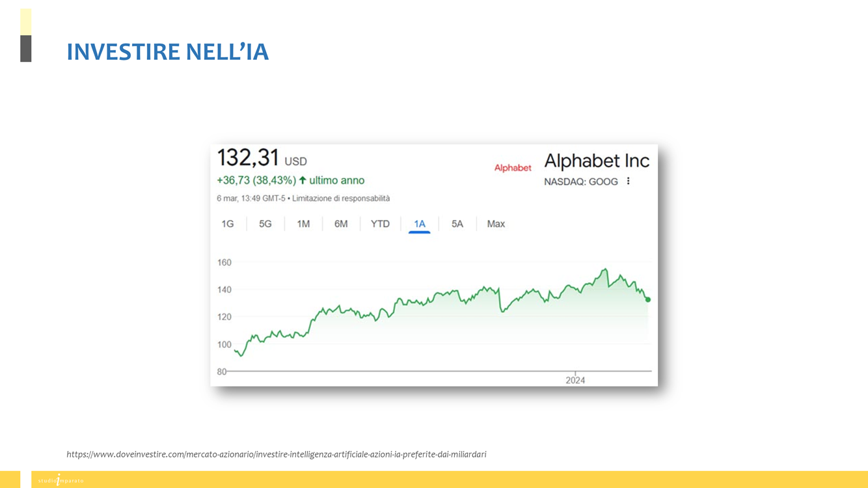Image resolution: width=868 pixels, height=488 pixels.
Task: Click the 2024 axis marker
Action: (x=575, y=380)
